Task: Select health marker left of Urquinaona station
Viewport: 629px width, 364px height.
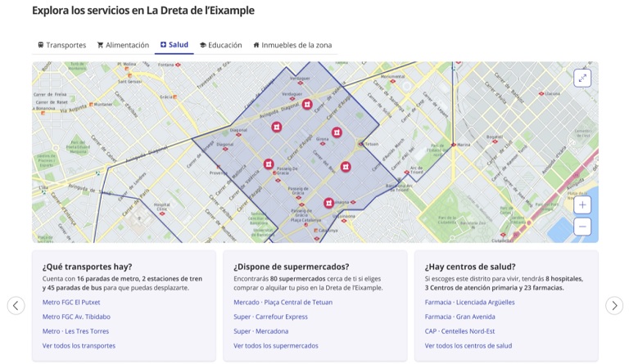Action: point(328,203)
